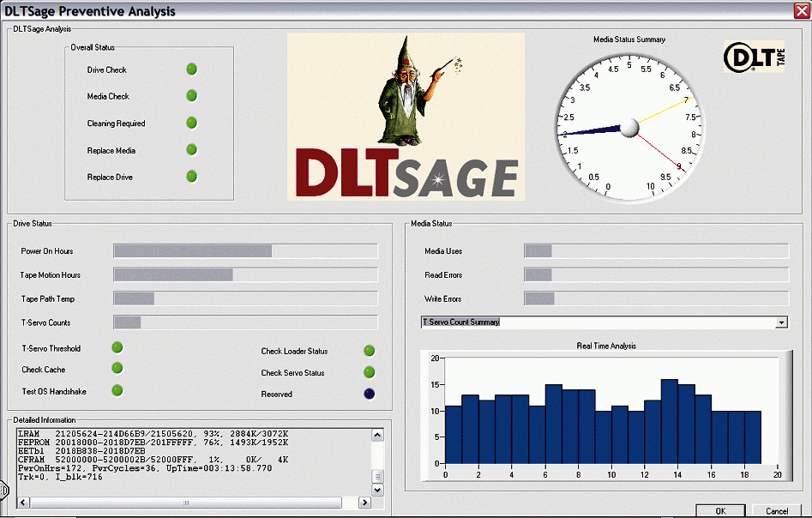Click the dark blue Reserved indicator

coord(370,394)
